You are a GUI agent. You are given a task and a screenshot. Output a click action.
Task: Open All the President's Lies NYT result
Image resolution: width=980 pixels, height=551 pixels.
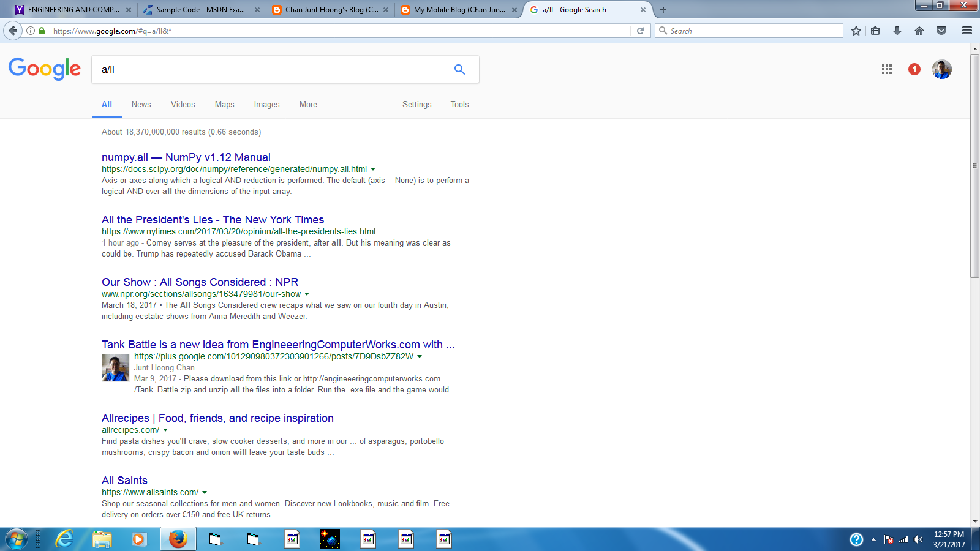click(213, 220)
